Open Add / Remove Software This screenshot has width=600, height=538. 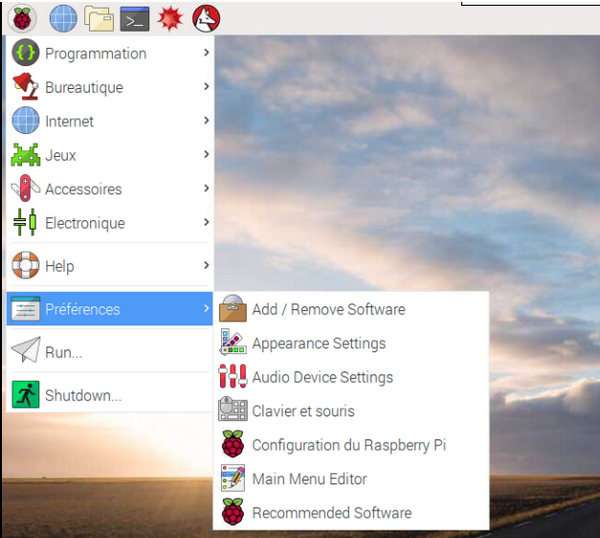click(351, 308)
